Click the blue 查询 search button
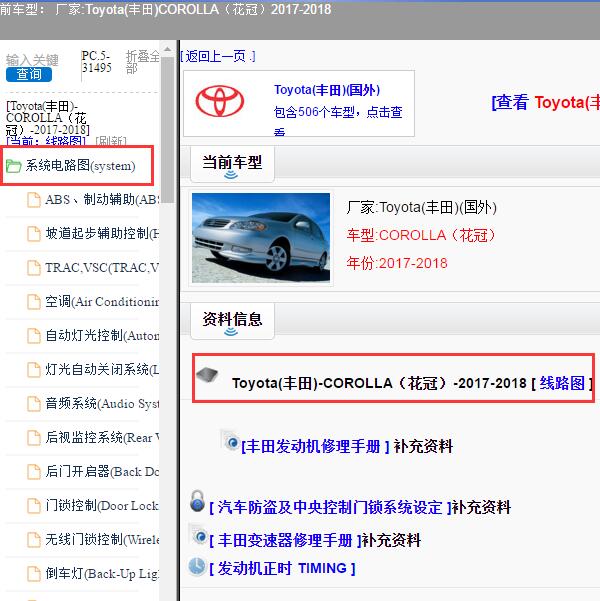The image size is (600, 601). [x=29, y=74]
